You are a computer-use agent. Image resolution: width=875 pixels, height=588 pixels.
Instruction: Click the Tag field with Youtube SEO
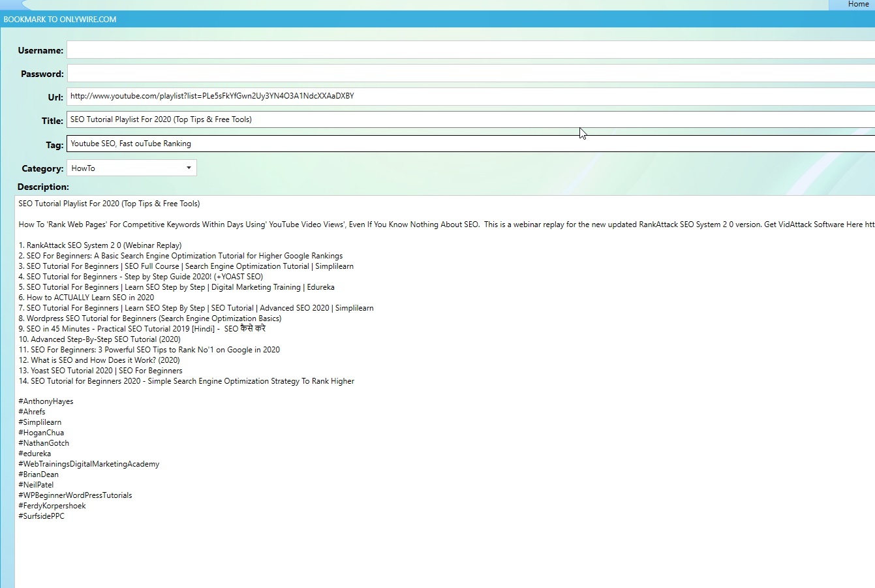pos(470,144)
